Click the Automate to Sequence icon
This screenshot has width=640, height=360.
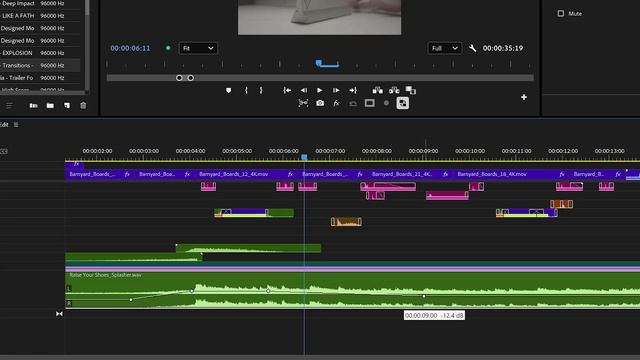click(33, 106)
